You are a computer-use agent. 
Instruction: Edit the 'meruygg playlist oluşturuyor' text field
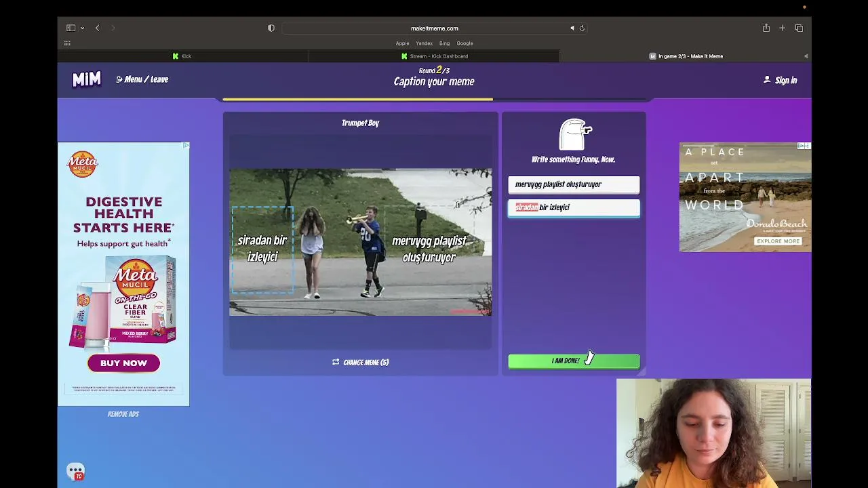point(574,184)
